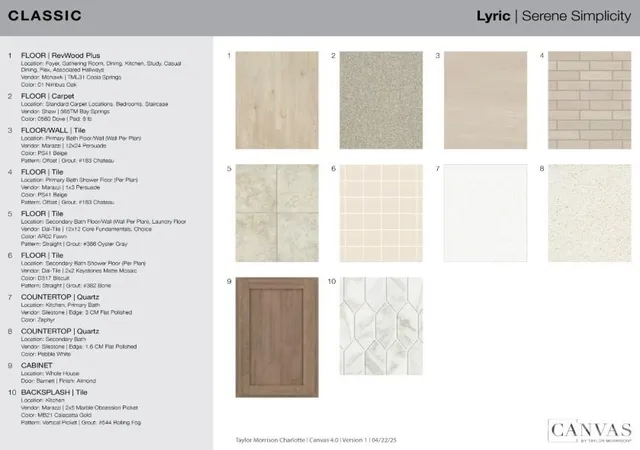Select the Dove carpet sample swatch
The width and height of the screenshot is (640, 450).
coord(381,100)
